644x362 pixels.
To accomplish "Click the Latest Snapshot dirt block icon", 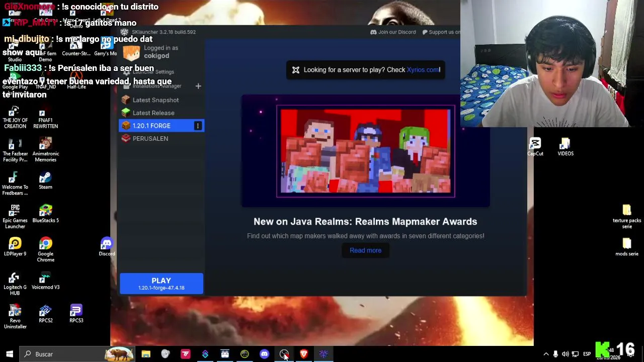I will pyautogui.click(x=126, y=100).
